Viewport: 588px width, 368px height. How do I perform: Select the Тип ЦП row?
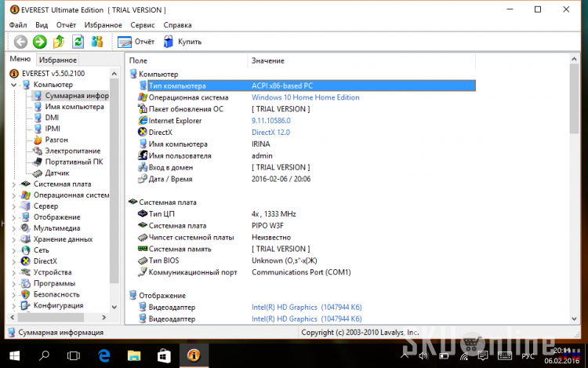(307, 214)
